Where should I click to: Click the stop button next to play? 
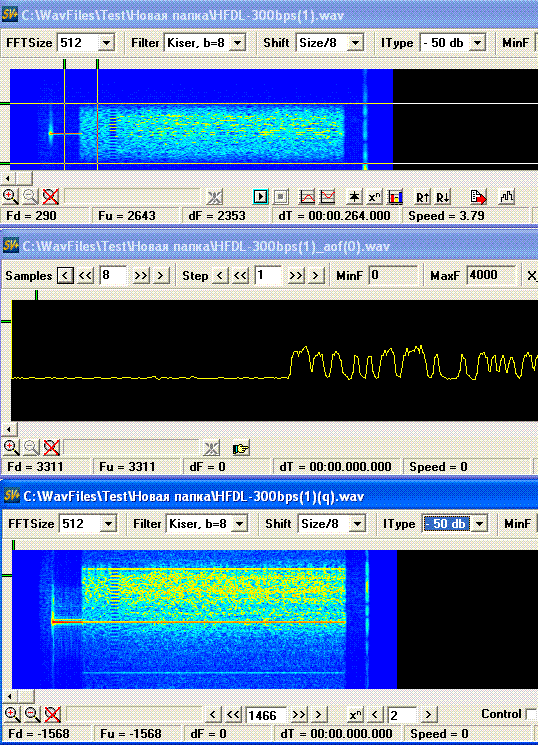tap(280, 197)
